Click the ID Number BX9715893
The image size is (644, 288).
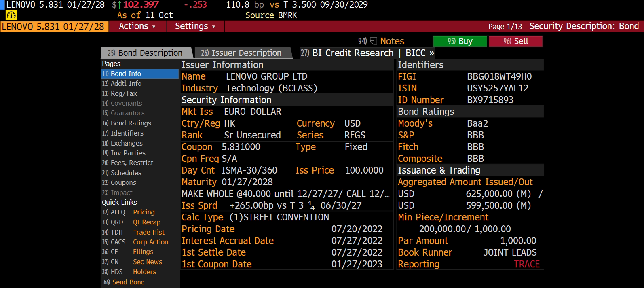point(490,100)
